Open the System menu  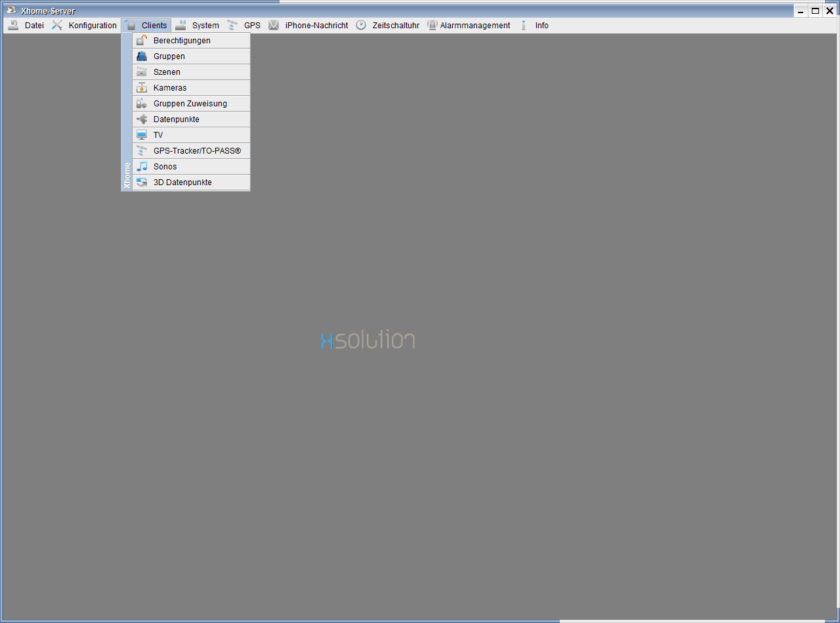coord(205,26)
